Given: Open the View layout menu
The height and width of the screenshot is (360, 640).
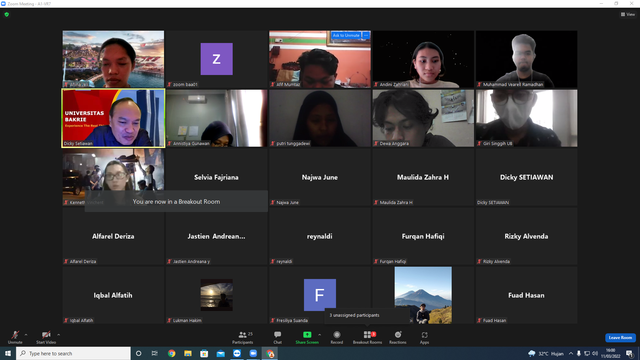Looking at the screenshot, I should [628, 14].
